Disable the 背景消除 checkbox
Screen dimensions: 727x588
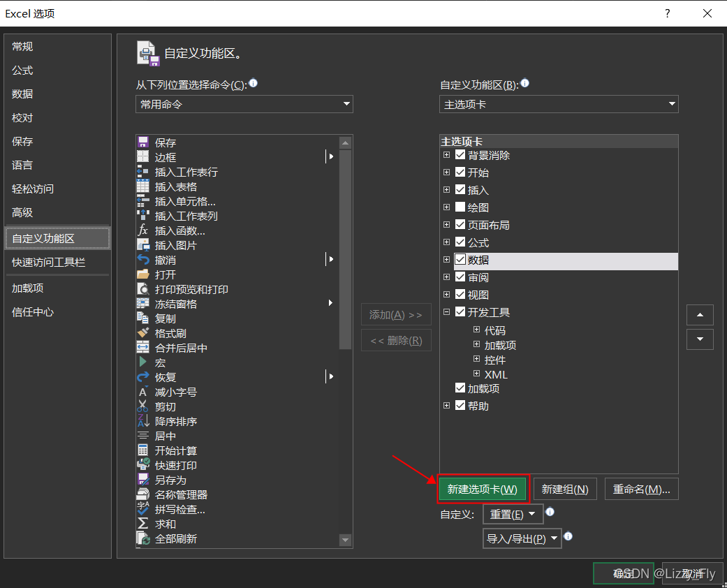click(460, 154)
